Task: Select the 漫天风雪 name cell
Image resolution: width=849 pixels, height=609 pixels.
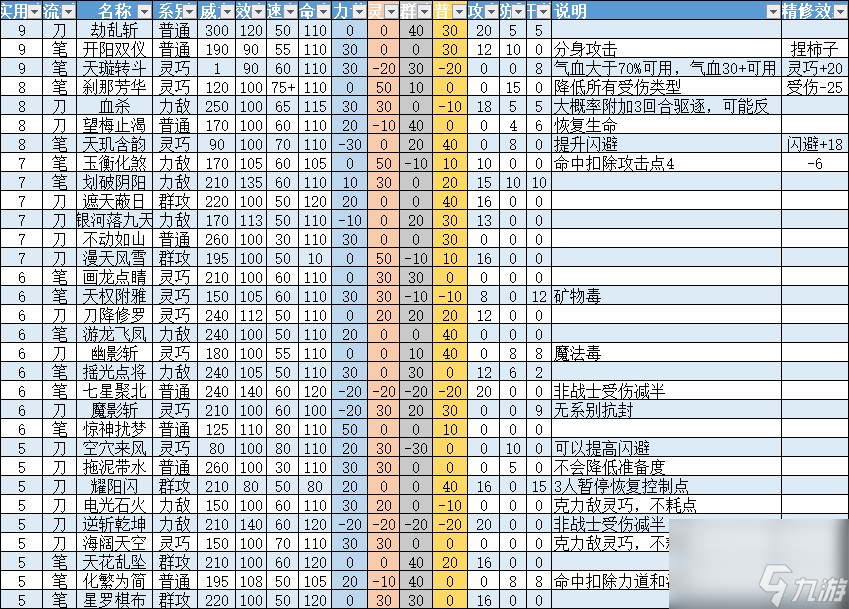Action: [x=114, y=258]
